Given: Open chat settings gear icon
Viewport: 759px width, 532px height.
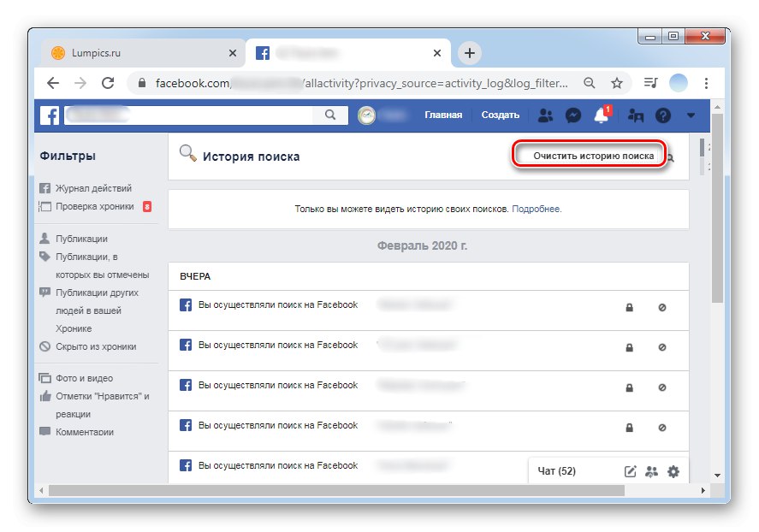Looking at the screenshot, I should pos(673,471).
